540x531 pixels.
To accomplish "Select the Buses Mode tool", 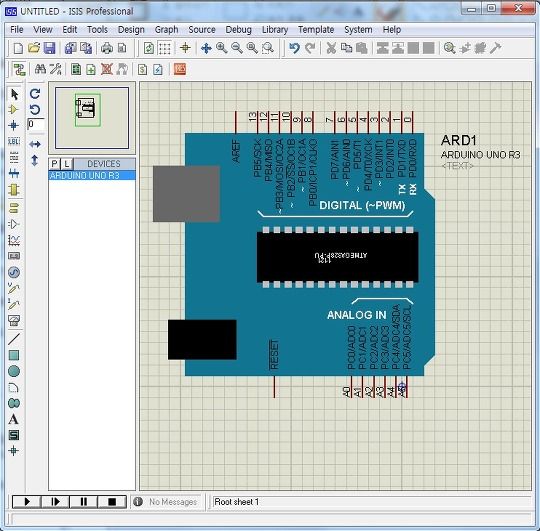I will click(14, 174).
